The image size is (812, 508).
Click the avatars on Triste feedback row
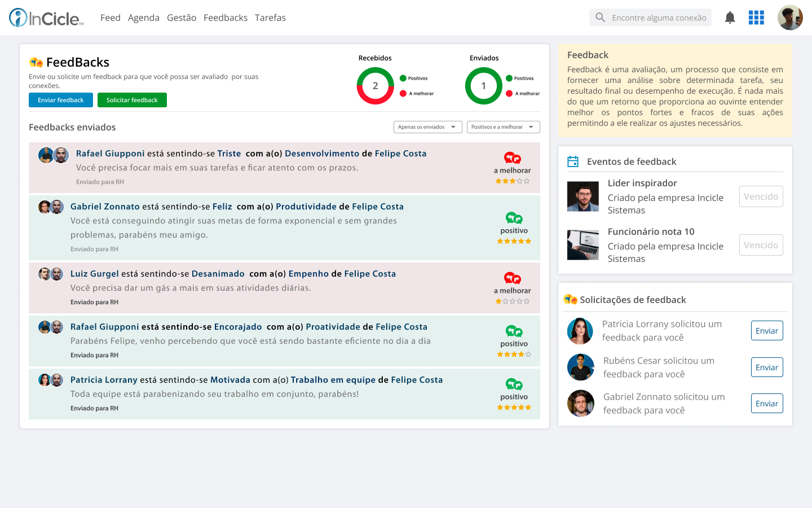54,155
